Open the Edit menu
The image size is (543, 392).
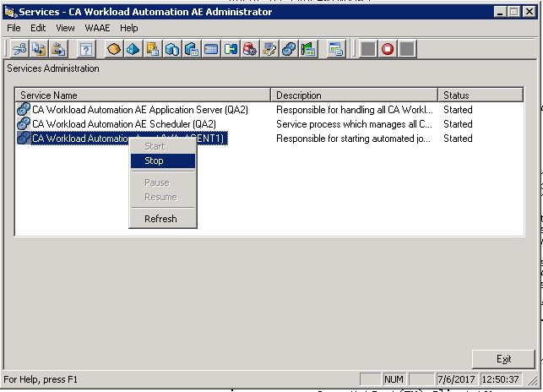pos(38,28)
